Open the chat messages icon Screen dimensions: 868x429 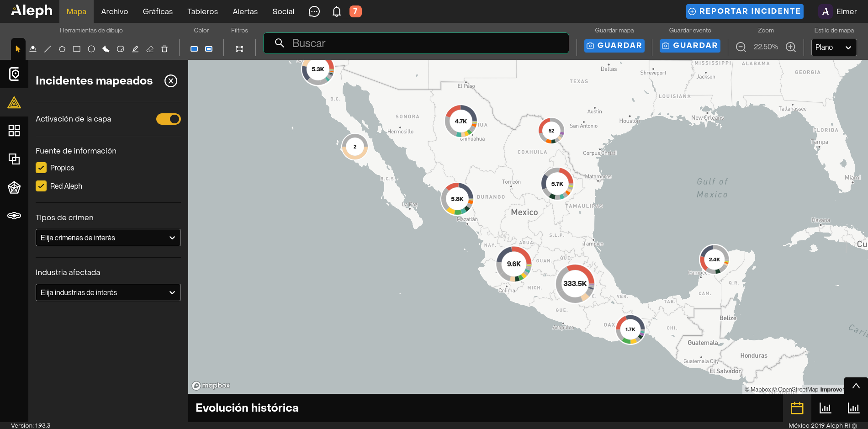pyautogui.click(x=314, y=11)
